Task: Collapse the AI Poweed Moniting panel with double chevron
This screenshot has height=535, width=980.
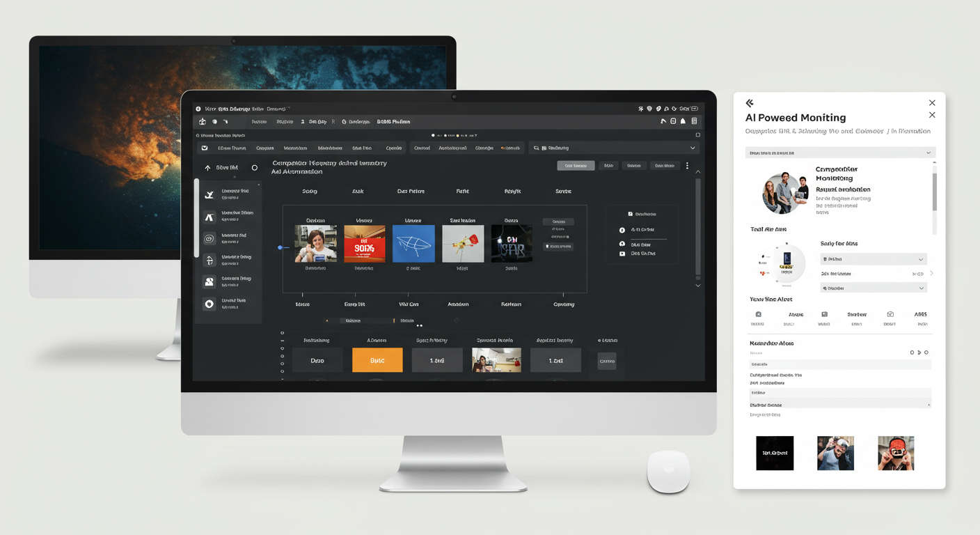Action: pyautogui.click(x=750, y=102)
